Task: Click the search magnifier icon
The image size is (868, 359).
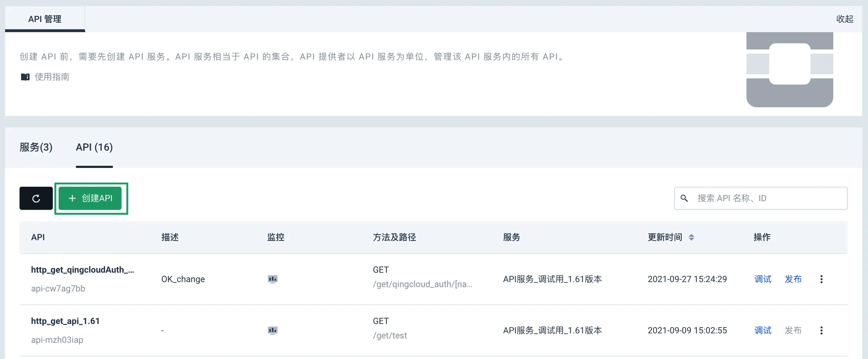Action: coord(684,198)
